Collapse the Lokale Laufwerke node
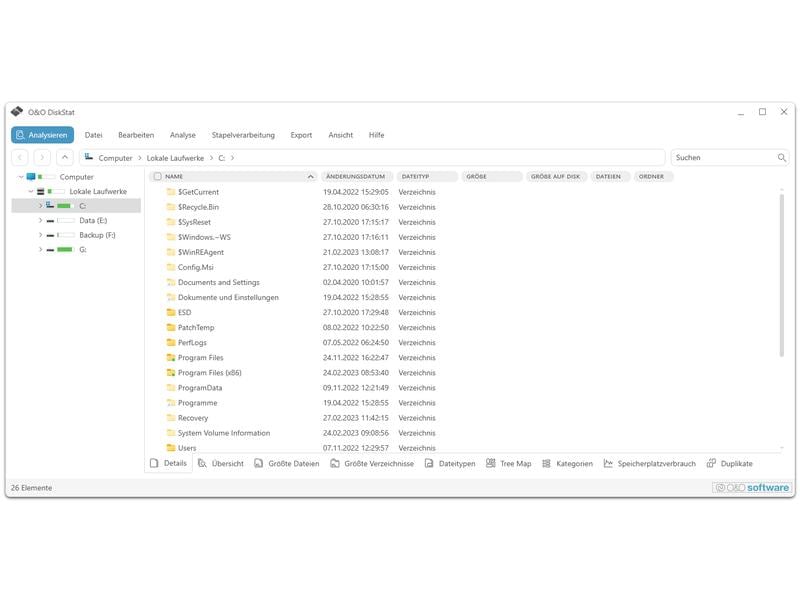 click(31, 191)
